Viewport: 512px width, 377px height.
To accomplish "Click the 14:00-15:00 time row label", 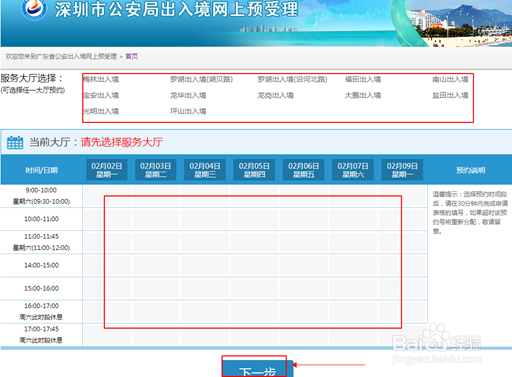I will 41,265.
